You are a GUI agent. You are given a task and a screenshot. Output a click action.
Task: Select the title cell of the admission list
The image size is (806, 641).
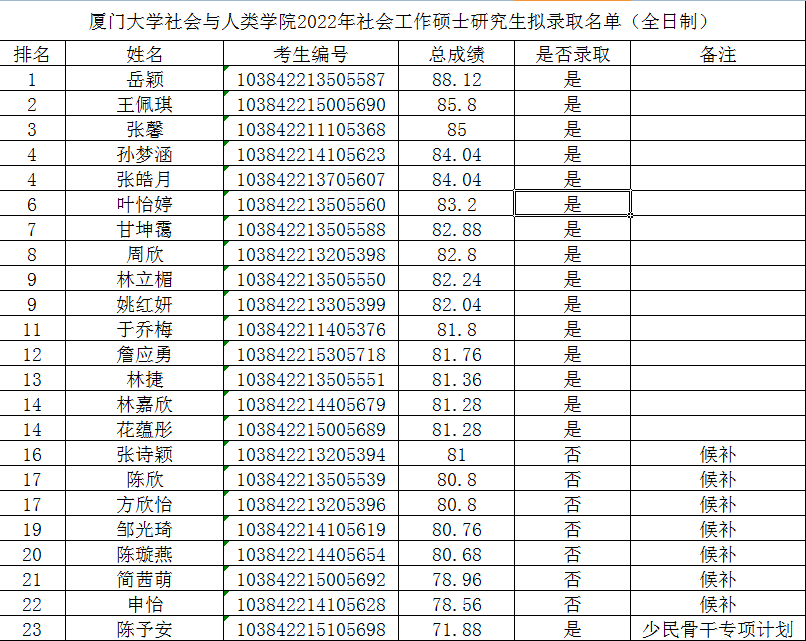tap(402, 21)
